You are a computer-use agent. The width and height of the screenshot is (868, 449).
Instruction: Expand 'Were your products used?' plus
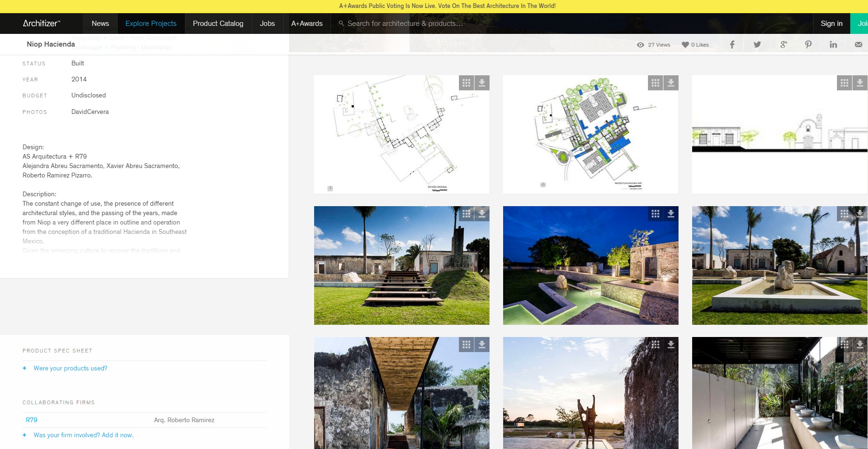[24, 368]
